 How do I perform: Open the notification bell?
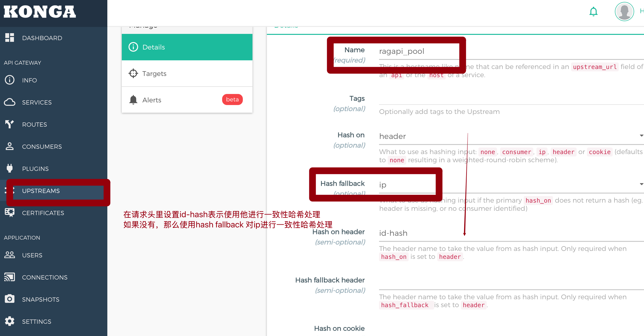pyautogui.click(x=593, y=11)
